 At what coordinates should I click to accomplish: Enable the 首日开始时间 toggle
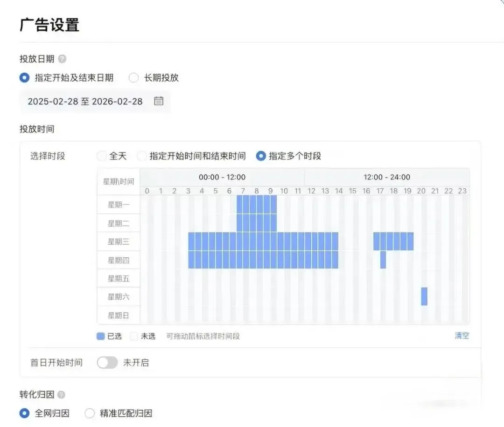click(x=107, y=362)
